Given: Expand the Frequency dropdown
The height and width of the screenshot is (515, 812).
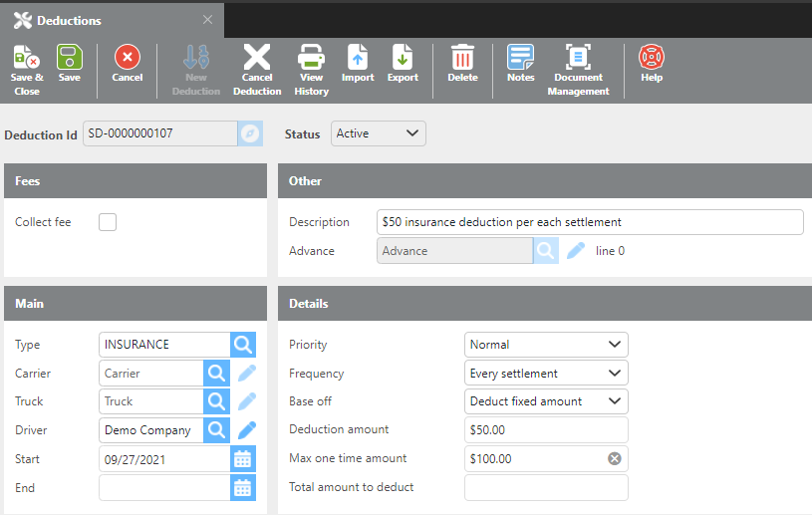Looking at the screenshot, I should (x=546, y=374).
